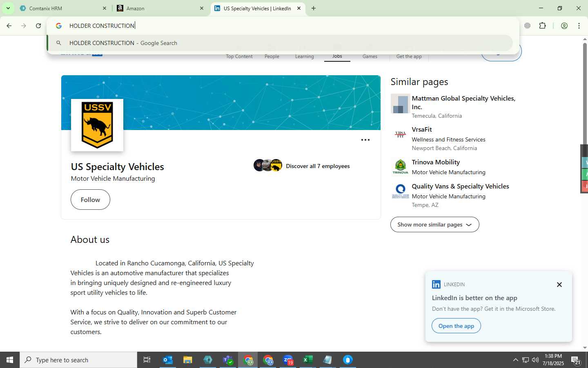This screenshot has height=368, width=588.
Task: Open the Chrome three-dot menu
Action: point(579,26)
